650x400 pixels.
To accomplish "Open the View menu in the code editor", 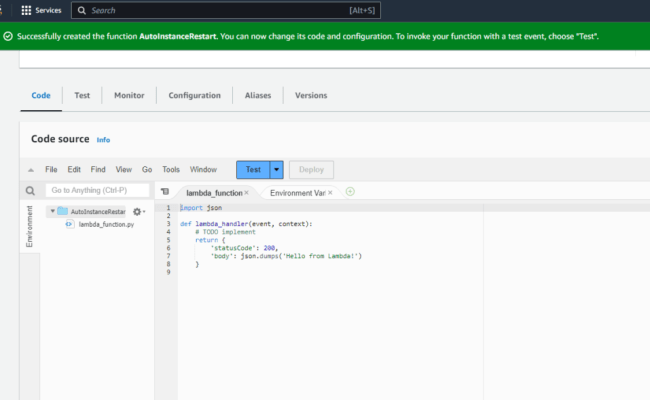I will pos(124,170).
